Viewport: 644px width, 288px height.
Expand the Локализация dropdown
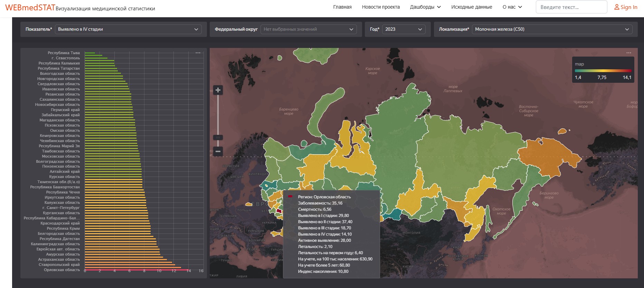[552, 29]
